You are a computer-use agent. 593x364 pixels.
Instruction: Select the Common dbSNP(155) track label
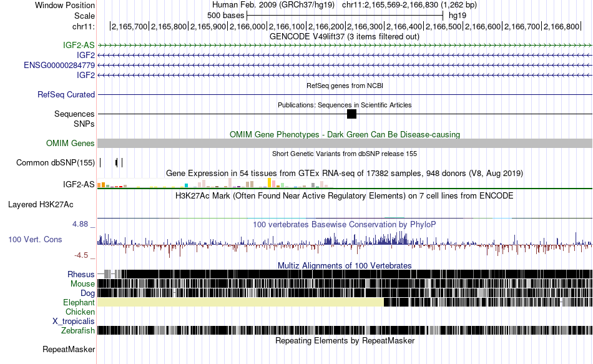coord(56,162)
